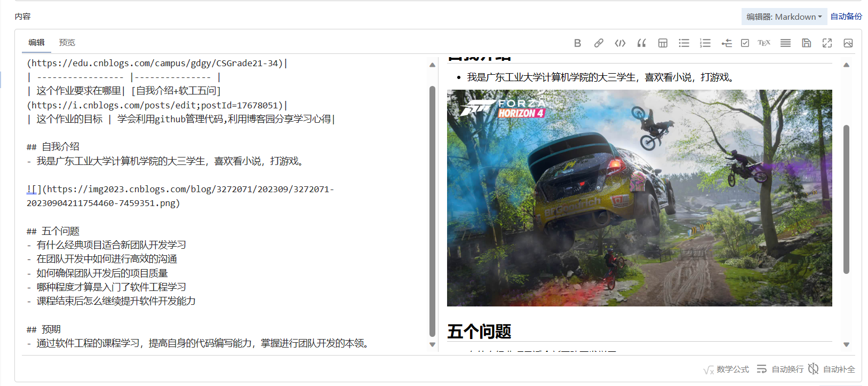
Task: Click the line '- 有什么经典项目适合新团队开发学习'
Action: coord(107,245)
